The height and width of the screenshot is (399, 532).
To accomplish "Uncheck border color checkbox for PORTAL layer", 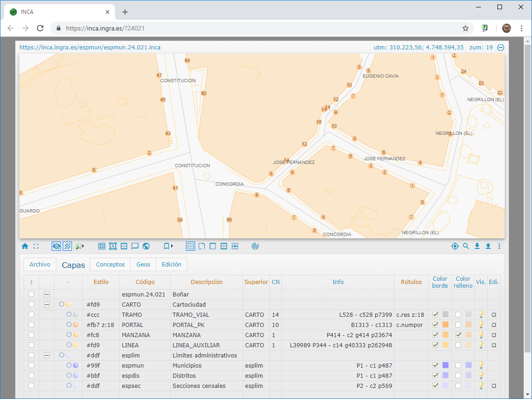I will [x=435, y=325].
